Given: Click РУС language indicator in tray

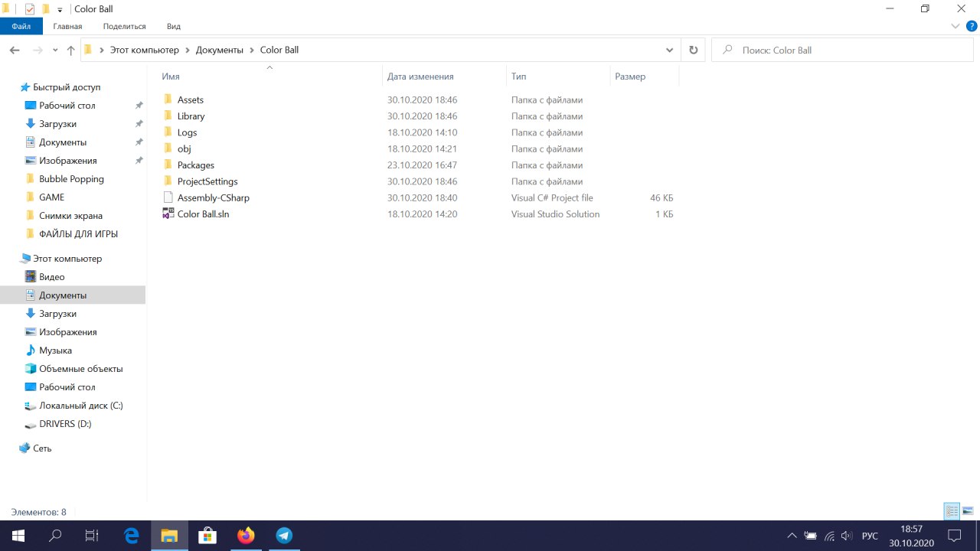Looking at the screenshot, I should 870,536.
